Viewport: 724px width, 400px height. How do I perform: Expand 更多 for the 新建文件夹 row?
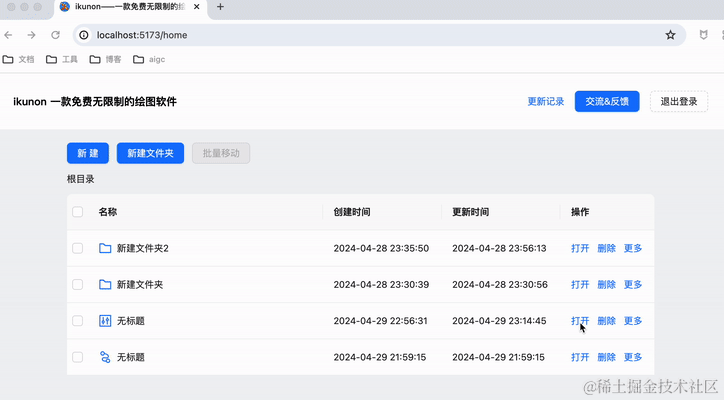point(633,285)
